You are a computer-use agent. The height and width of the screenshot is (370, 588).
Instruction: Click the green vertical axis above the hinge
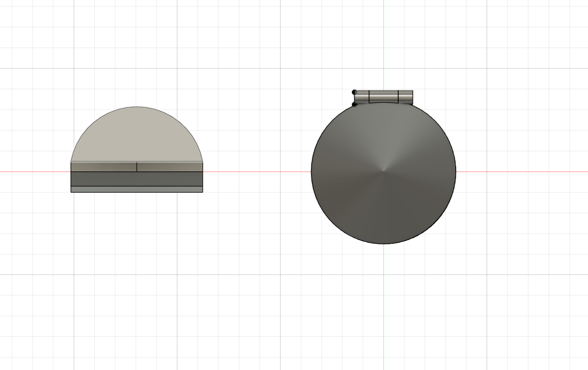[384, 44]
